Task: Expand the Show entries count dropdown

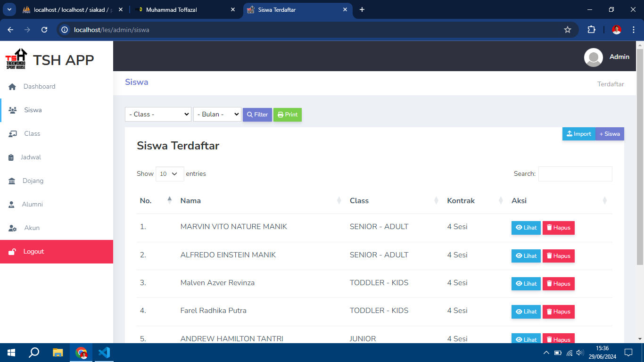Action: coord(170,174)
